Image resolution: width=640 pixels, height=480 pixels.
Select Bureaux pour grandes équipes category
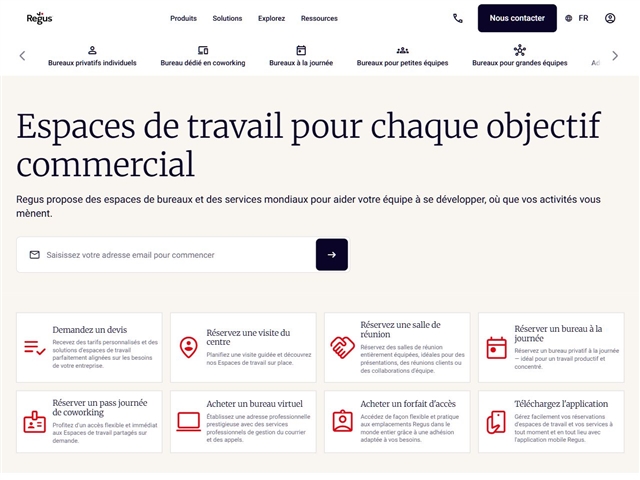(x=520, y=56)
